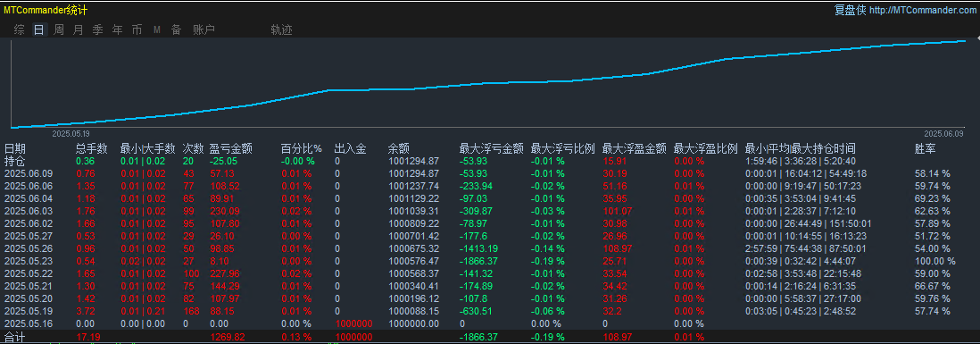Click the 最小|平均|最大持仓时间 column header
Image resolution: width=980 pixels, height=344 pixels.
pyautogui.click(x=801, y=149)
